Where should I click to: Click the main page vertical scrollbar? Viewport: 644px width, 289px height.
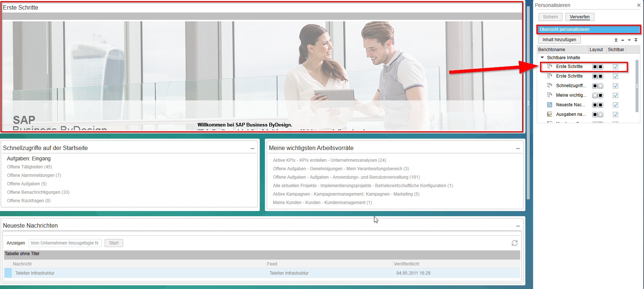[x=528, y=103]
